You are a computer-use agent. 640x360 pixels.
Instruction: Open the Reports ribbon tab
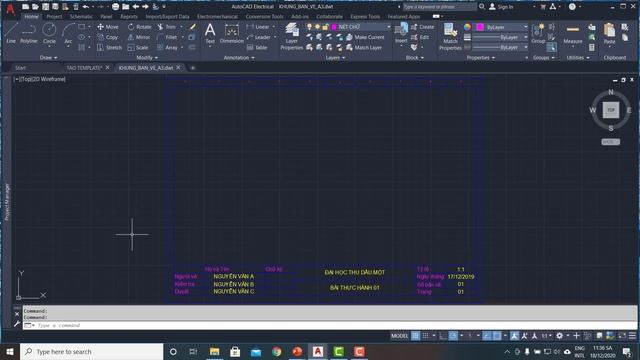[129, 17]
